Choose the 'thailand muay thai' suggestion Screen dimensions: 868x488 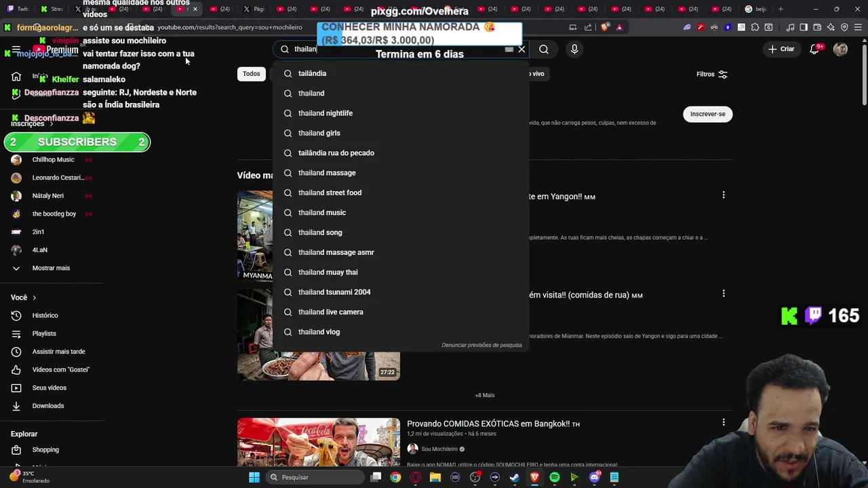[x=401, y=272]
